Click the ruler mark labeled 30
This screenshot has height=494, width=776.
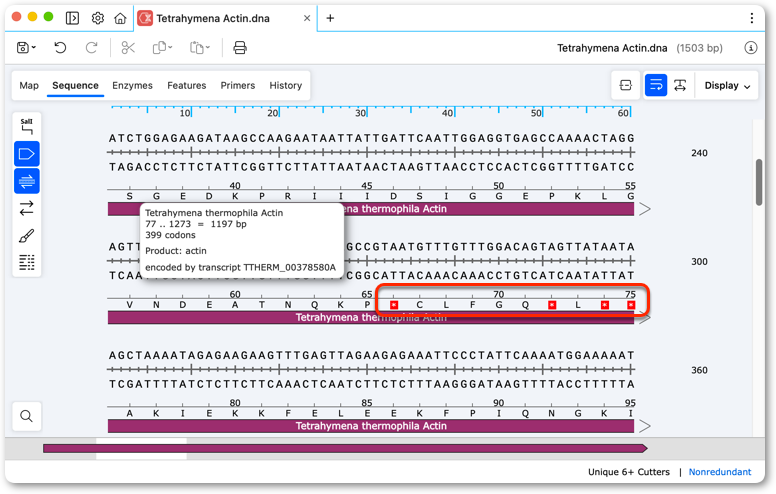pos(360,113)
